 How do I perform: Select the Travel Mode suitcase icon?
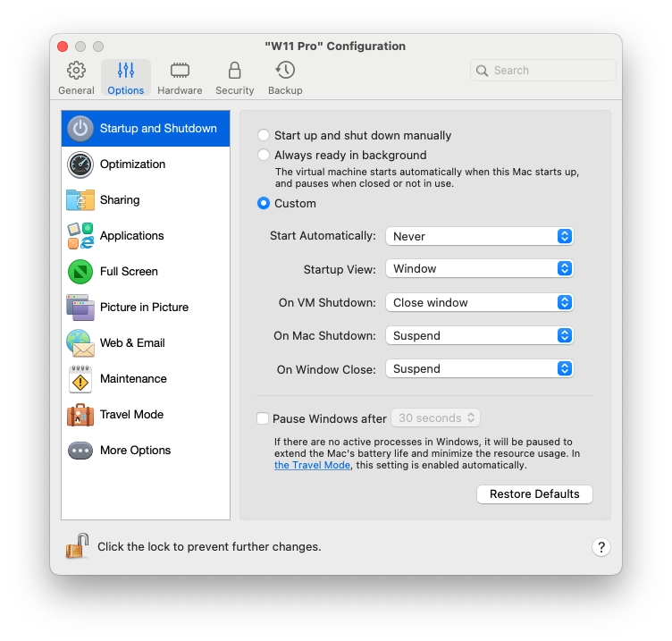point(80,415)
